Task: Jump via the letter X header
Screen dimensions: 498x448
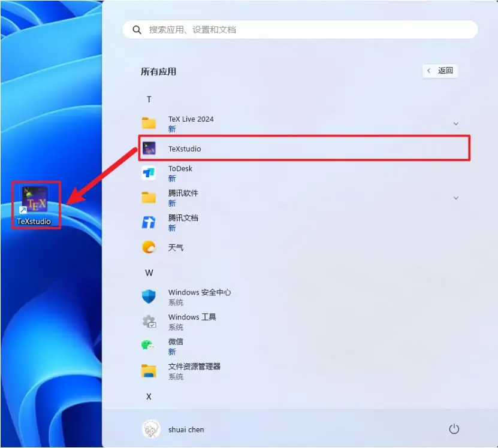Action: point(149,396)
